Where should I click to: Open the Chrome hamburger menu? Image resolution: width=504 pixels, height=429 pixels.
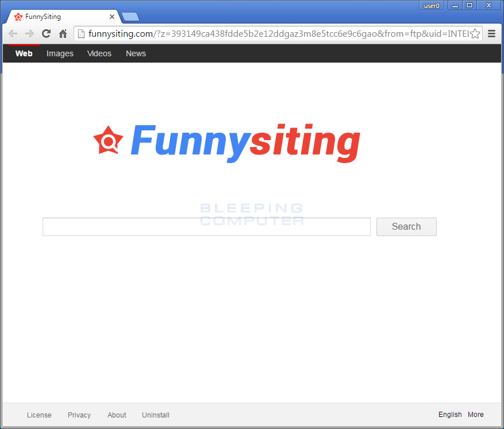pos(492,34)
